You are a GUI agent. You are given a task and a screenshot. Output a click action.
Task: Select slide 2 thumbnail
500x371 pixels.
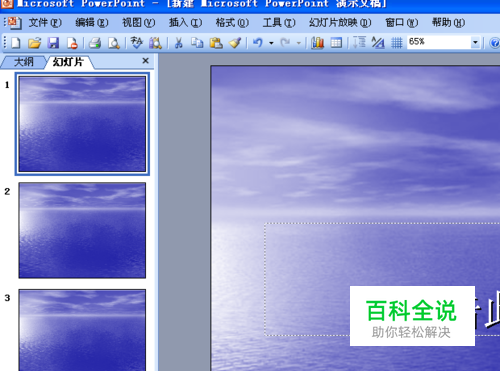pos(82,230)
